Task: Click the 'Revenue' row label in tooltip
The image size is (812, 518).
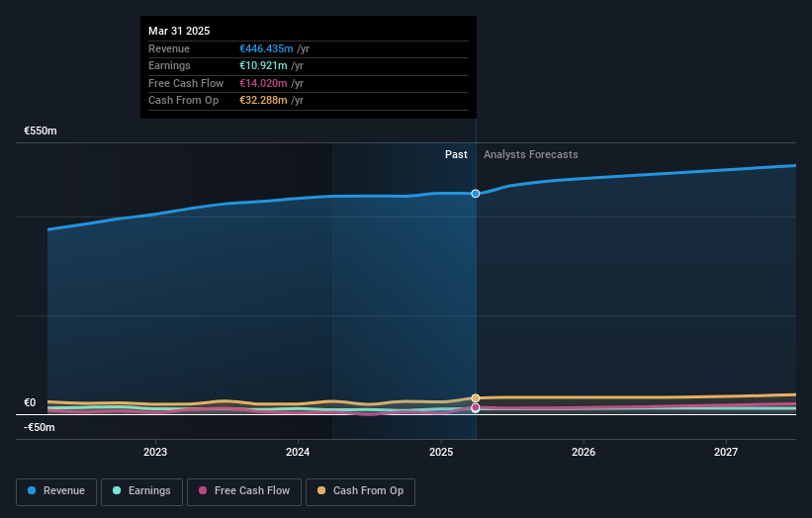Action: pos(169,48)
